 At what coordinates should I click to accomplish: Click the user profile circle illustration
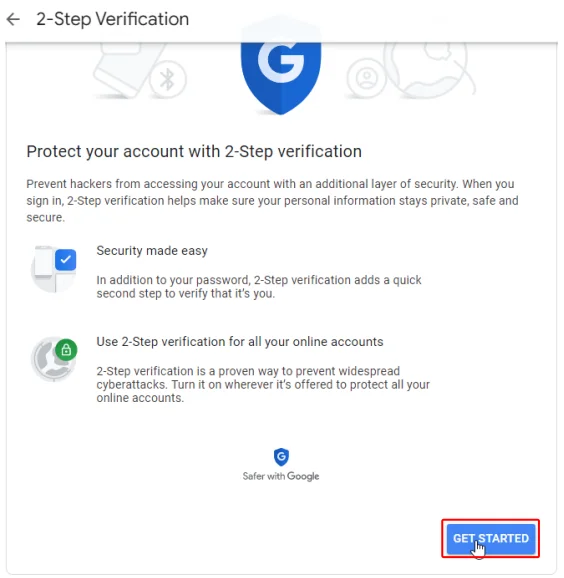366,78
